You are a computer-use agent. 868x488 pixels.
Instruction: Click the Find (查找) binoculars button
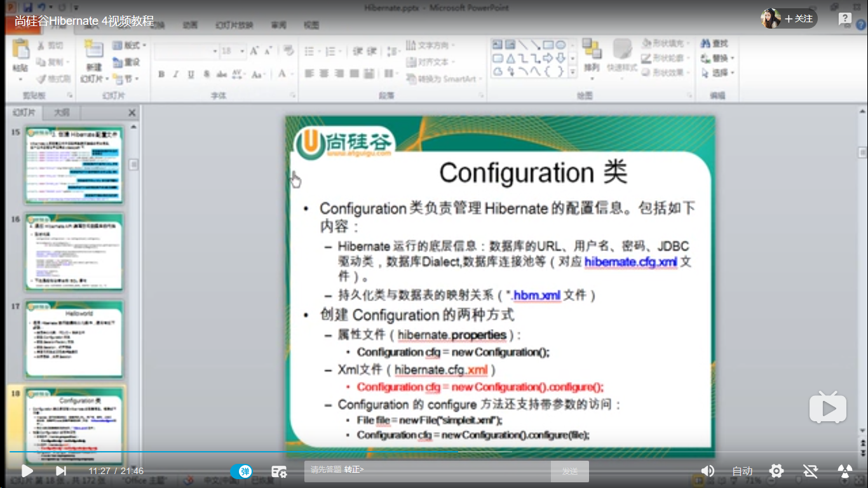[x=715, y=43]
